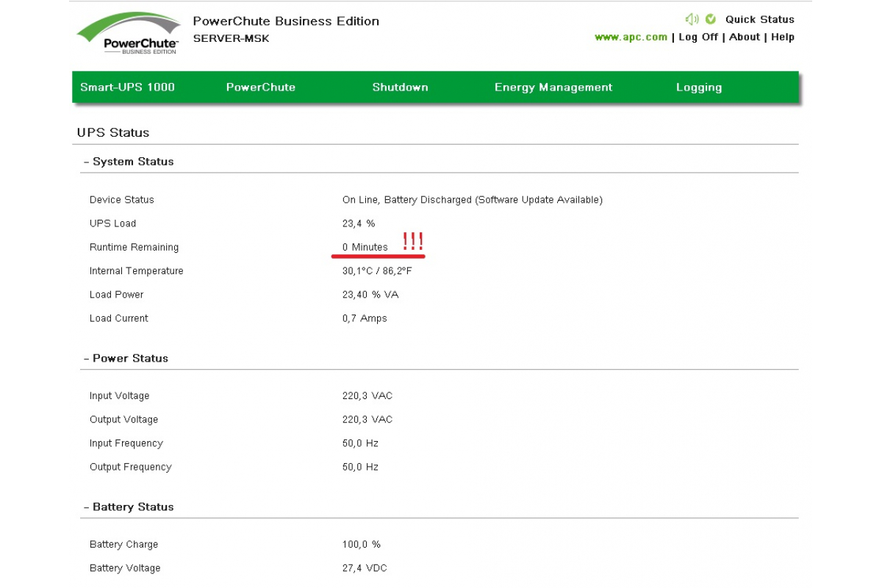Open the PowerChute menu
The height and width of the screenshot is (588, 882).
[x=261, y=87]
